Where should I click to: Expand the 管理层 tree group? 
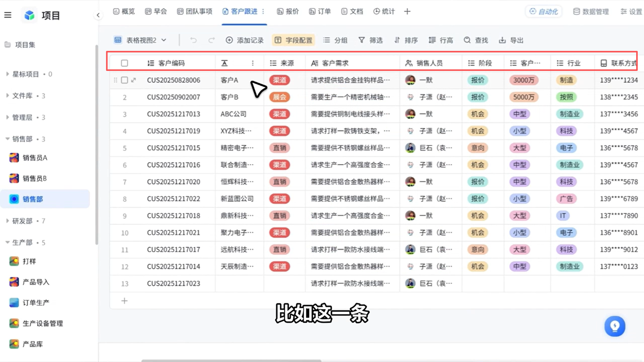click(7, 117)
